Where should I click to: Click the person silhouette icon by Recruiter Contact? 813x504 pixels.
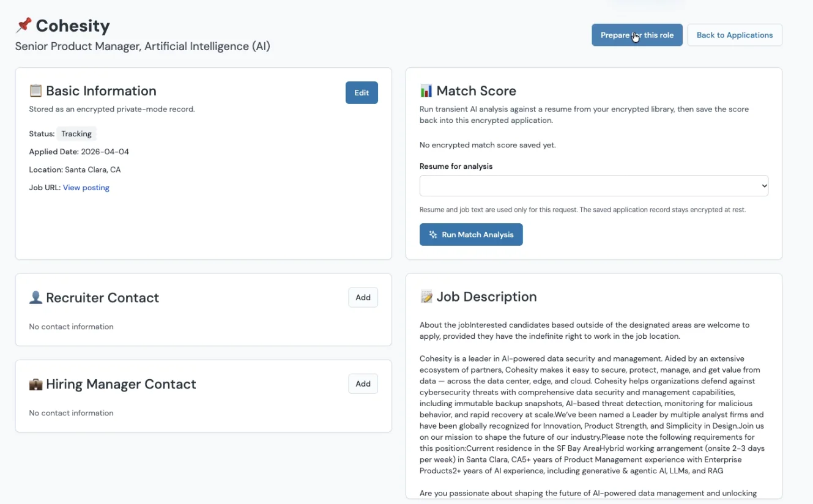(x=35, y=298)
